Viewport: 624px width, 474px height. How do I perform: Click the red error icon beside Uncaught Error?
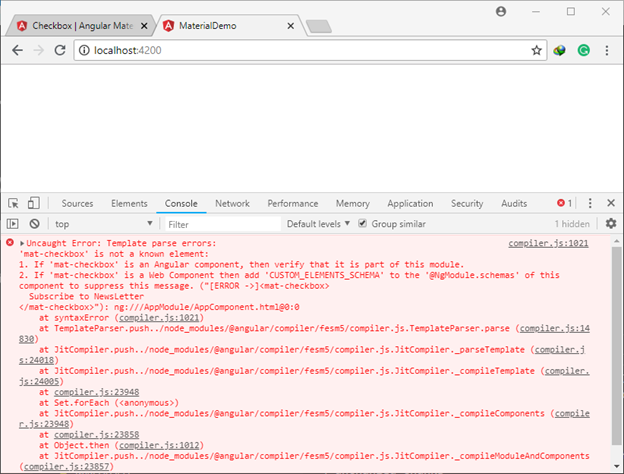tap(10, 242)
